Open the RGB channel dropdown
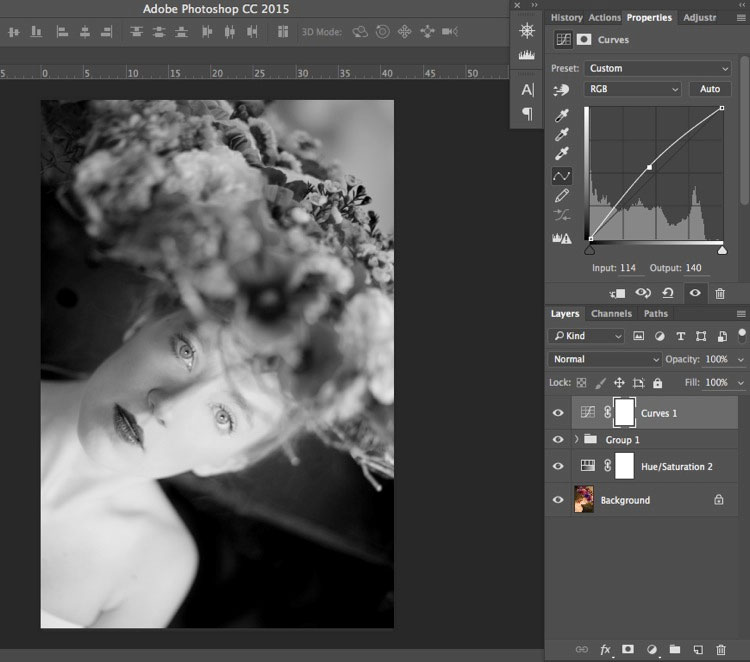750x662 pixels. [x=632, y=89]
